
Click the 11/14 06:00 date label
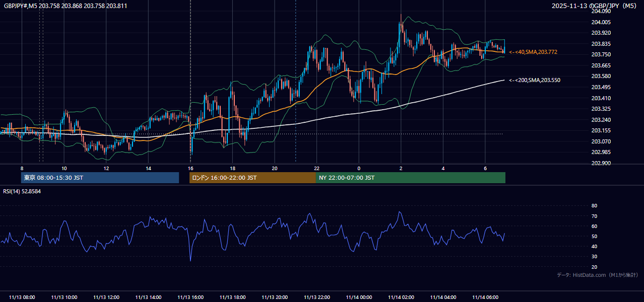(485, 297)
